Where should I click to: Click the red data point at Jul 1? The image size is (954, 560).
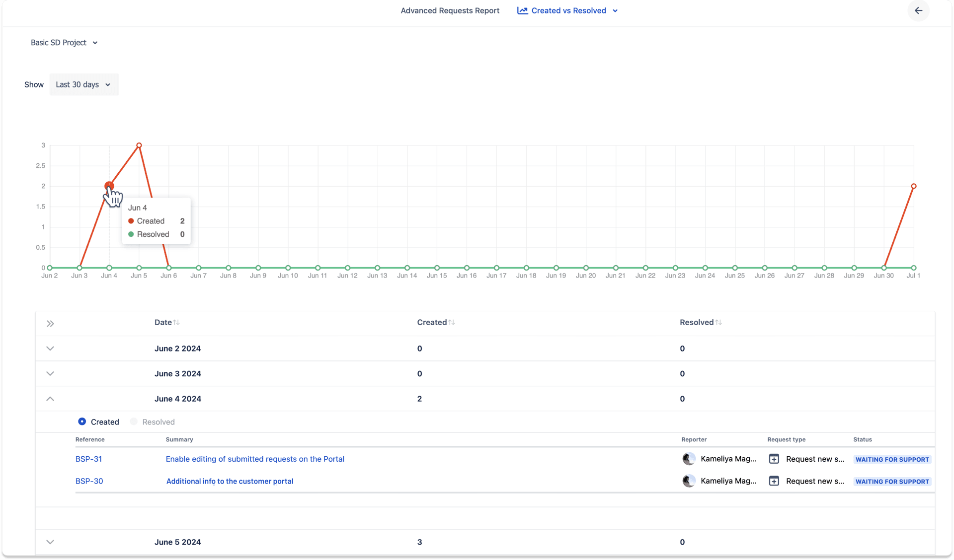point(914,186)
